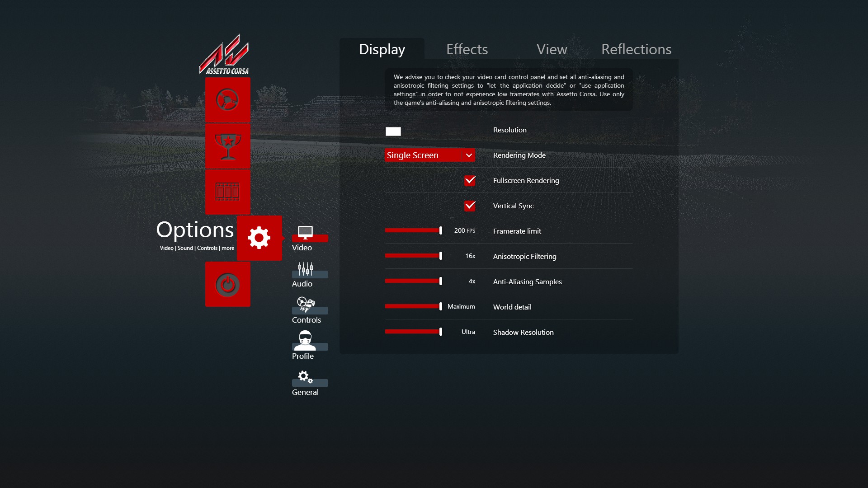This screenshot has height=488, width=868.
Task: Open Controls wheel and gamepad icon
Action: 306,305
